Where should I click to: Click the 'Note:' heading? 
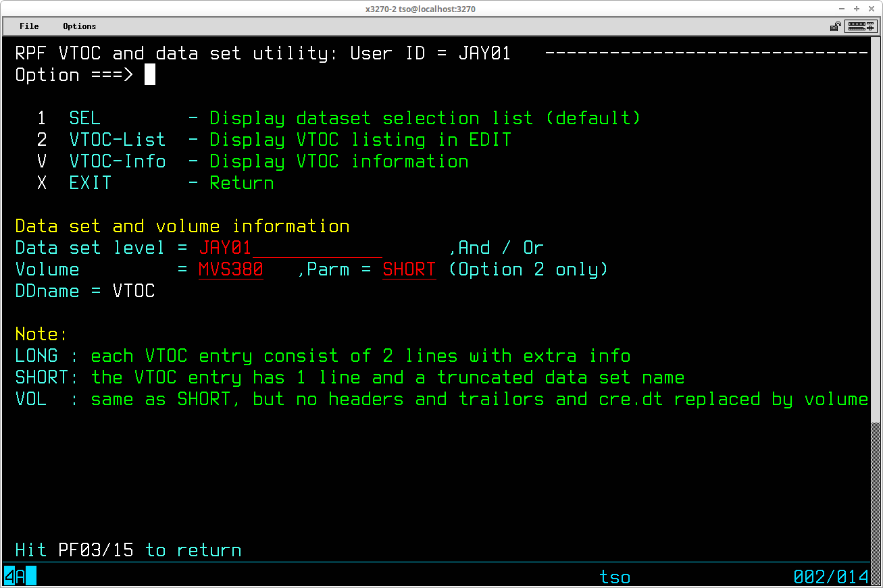[42, 334]
